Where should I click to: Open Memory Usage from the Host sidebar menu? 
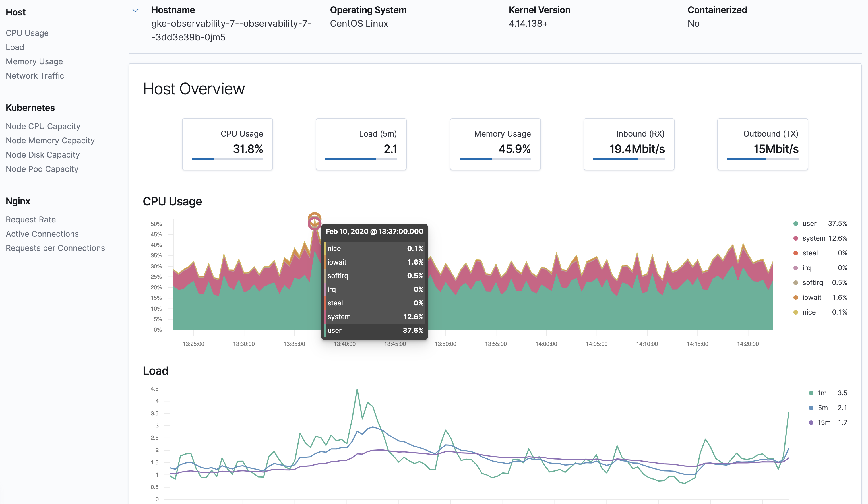pyautogui.click(x=34, y=61)
